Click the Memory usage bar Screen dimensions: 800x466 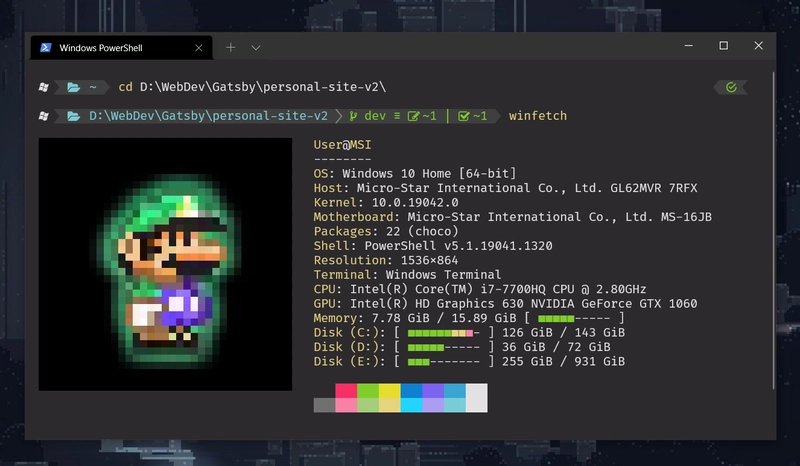click(574, 318)
